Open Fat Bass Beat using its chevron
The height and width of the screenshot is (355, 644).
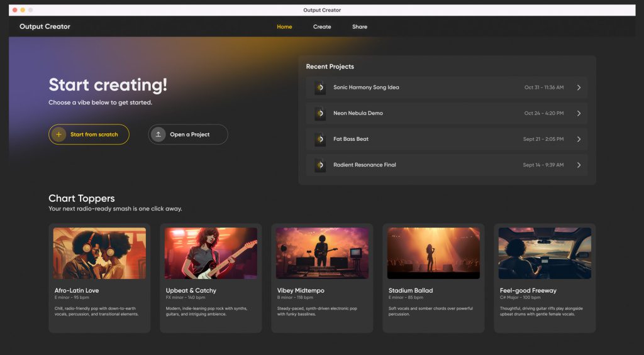[579, 139]
